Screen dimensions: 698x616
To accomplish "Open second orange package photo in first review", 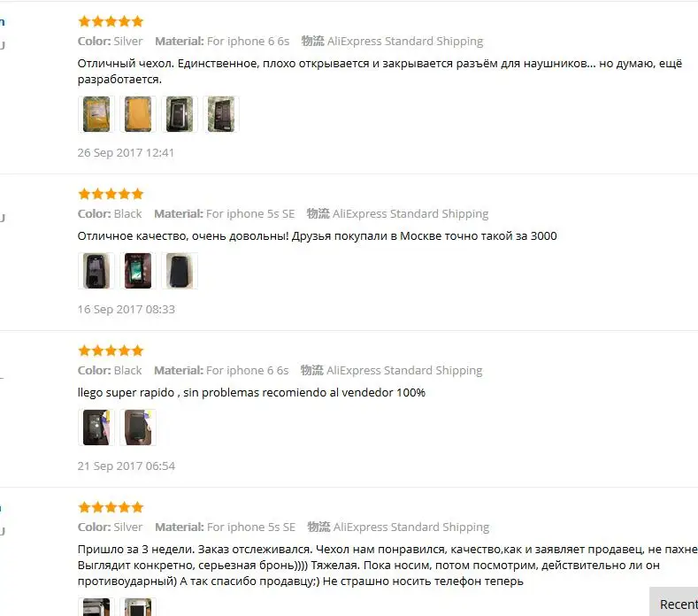I will pyautogui.click(x=137, y=114).
